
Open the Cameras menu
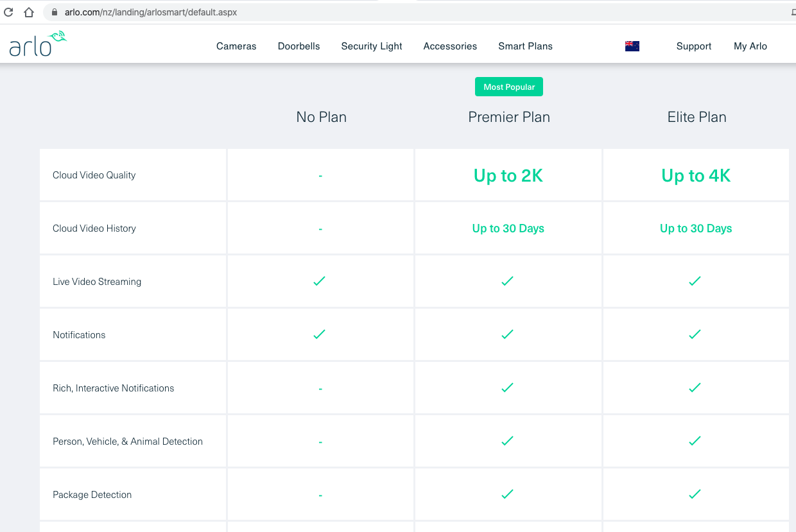tap(236, 46)
